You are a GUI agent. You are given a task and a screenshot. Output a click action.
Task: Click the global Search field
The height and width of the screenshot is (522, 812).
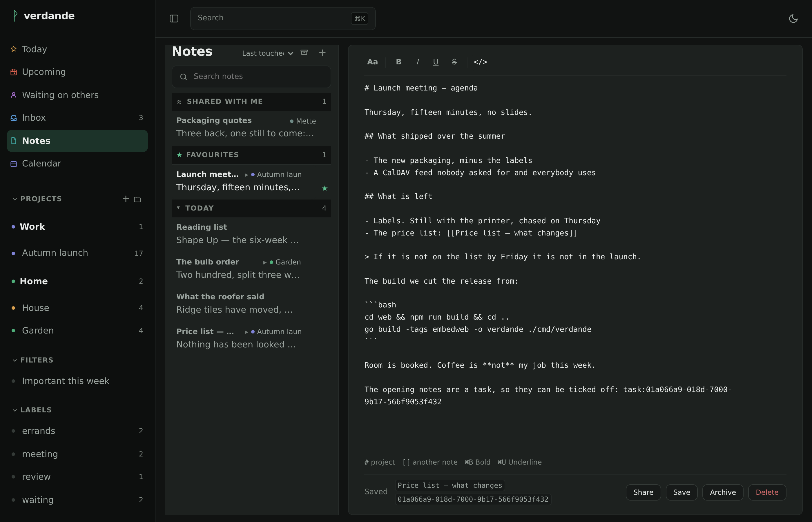pos(283,18)
